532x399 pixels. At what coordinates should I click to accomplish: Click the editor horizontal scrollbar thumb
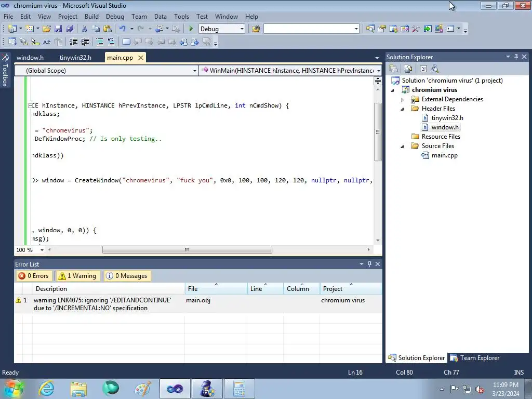[x=187, y=250]
